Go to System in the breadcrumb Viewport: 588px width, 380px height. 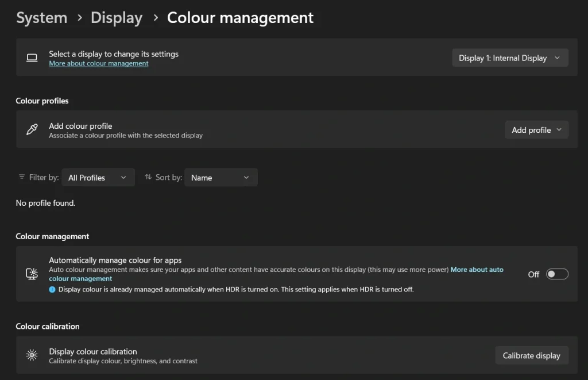(x=41, y=18)
